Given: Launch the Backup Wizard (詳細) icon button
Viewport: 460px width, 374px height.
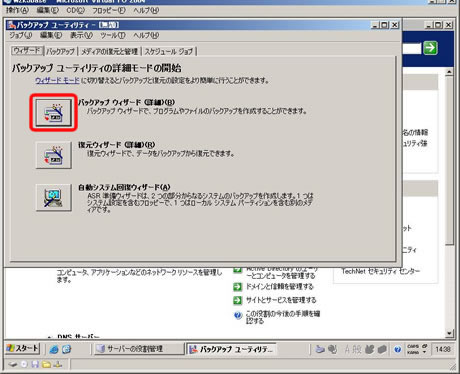Looking at the screenshot, I should point(54,112).
